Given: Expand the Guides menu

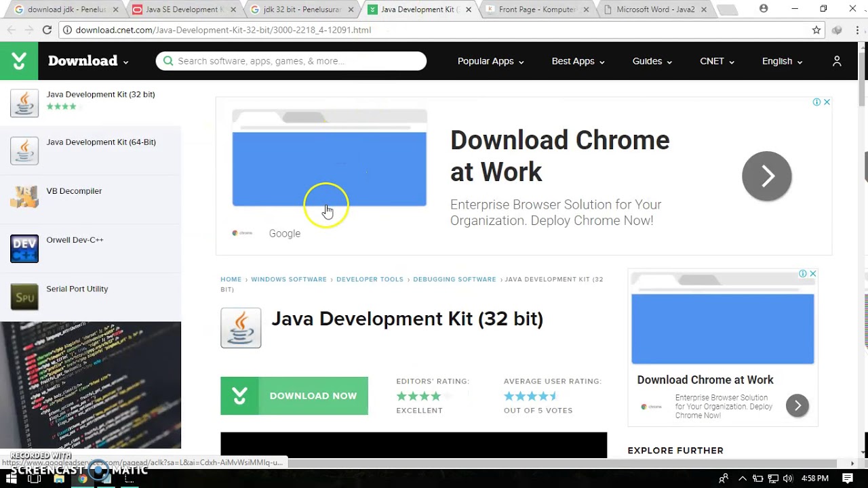Looking at the screenshot, I should (x=652, y=61).
